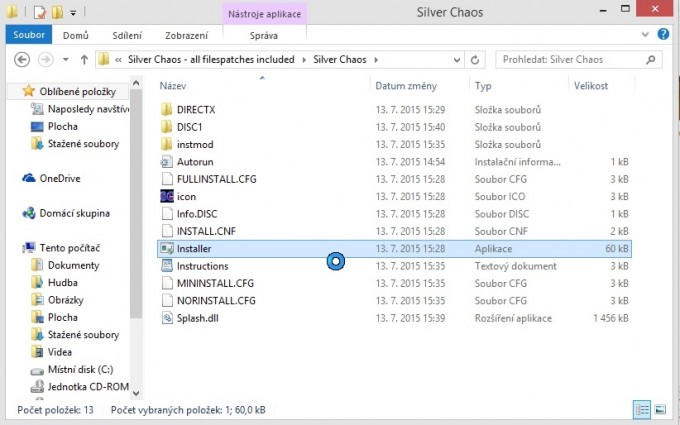Select the Installer application icon
Image resolution: width=680 pixels, height=425 pixels.
tap(167, 248)
